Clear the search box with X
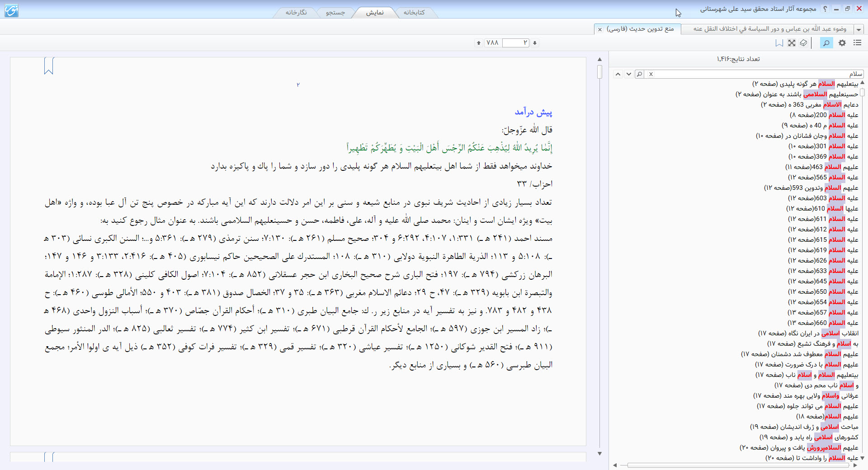The height and width of the screenshot is (470, 868). 651,74
